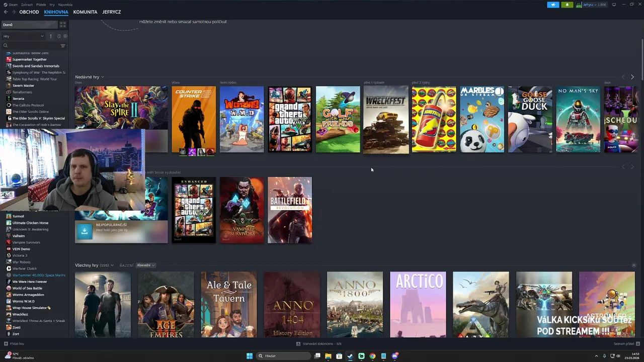Go back with the left navigation arrow
Screen dimensions: 644x362
click(6, 12)
